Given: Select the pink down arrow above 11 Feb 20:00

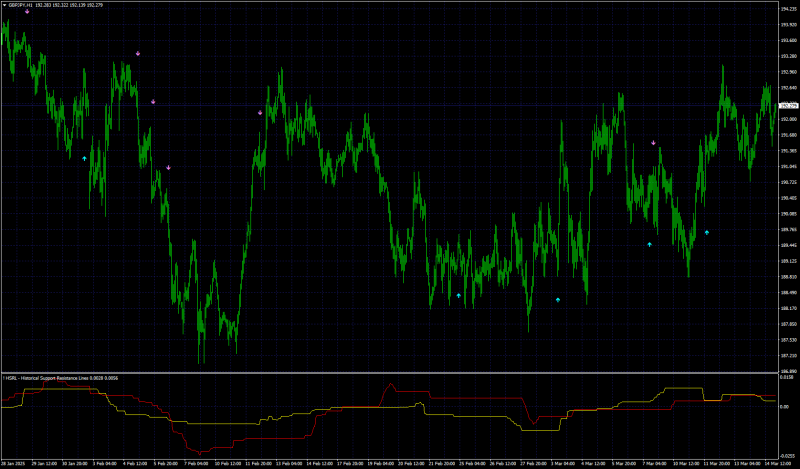Looking at the screenshot, I should [x=260, y=112].
